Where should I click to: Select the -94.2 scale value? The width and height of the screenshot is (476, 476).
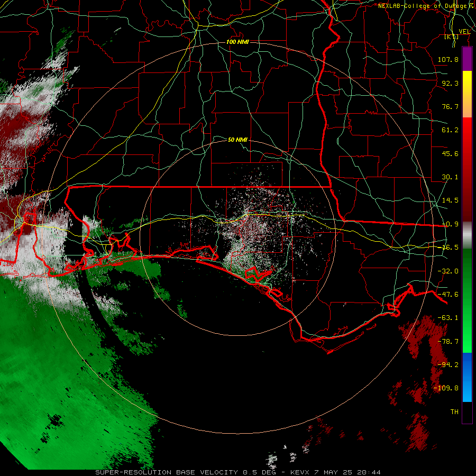click(448, 364)
